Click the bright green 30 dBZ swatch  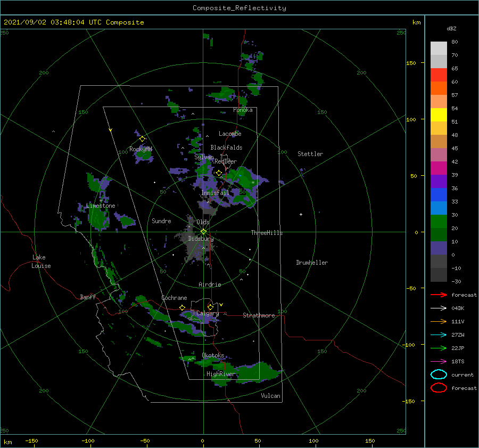click(439, 222)
